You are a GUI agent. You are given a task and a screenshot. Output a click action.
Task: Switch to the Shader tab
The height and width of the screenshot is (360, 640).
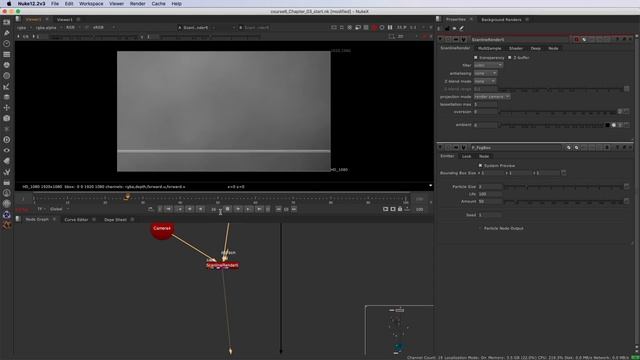[516, 48]
